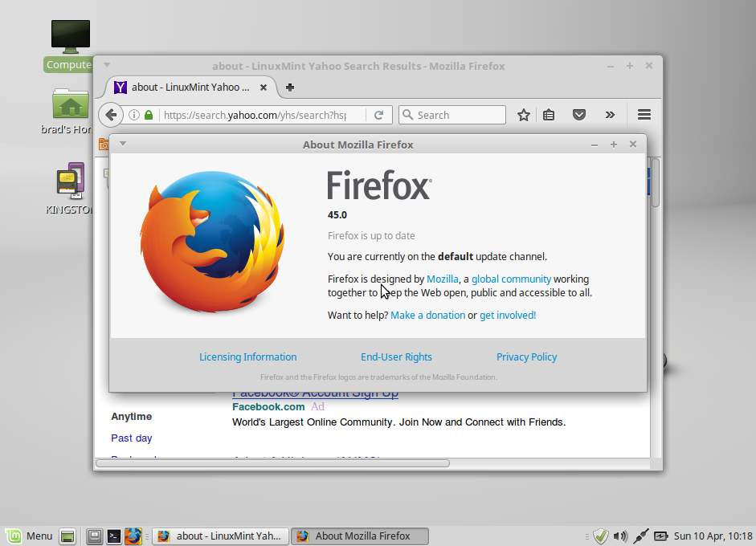Viewport: 756px width, 546px height.
Task: Open the update manager shield icon
Action: tap(601, 536)
